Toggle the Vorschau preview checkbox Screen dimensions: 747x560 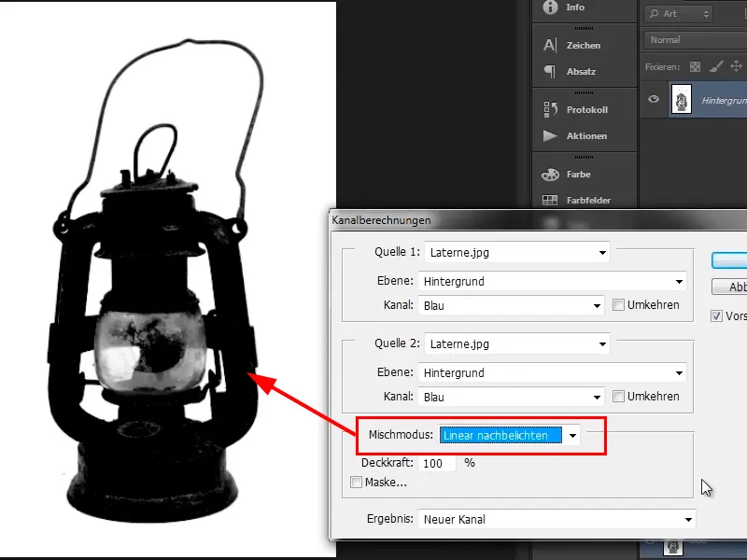(716, 315)
